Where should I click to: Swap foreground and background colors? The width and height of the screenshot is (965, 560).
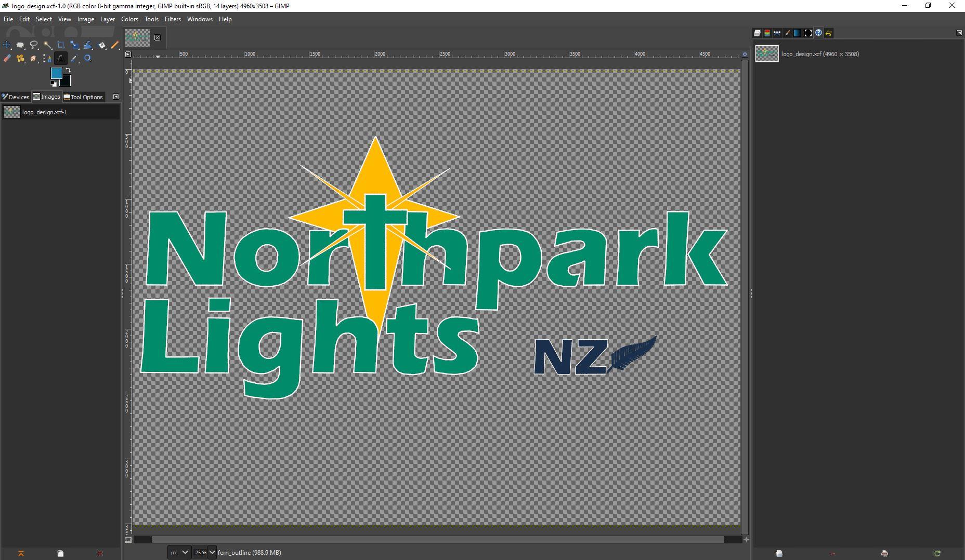68,70
